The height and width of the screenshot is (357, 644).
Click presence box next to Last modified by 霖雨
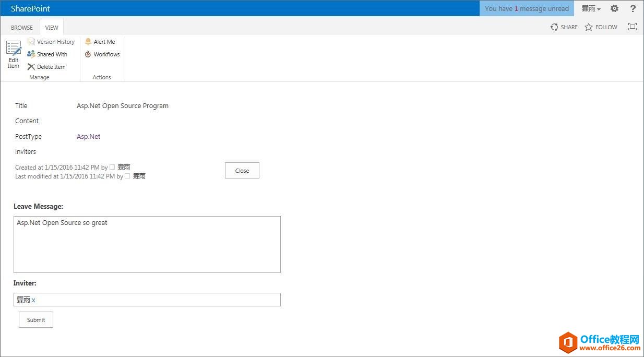point(127,176)
